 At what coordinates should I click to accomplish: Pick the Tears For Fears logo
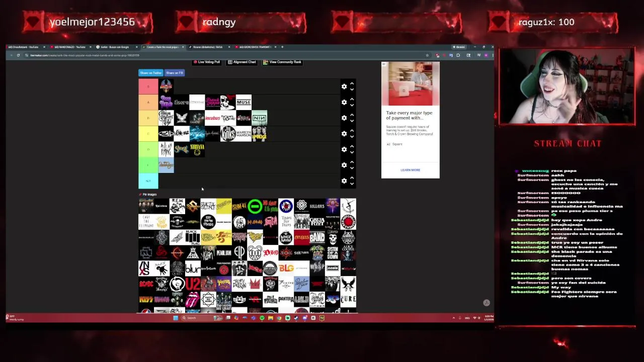[286, 222]
